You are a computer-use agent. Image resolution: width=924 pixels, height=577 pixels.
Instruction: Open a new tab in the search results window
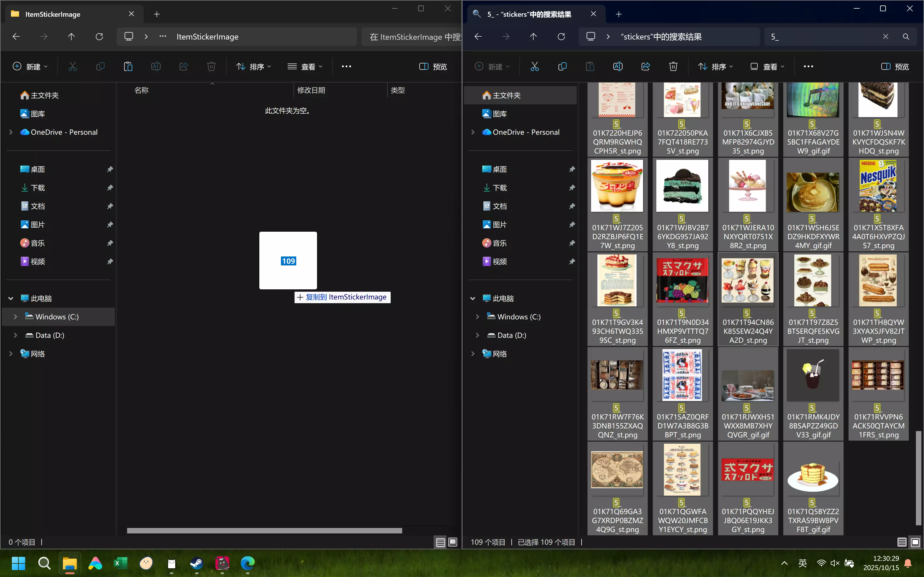pos(619,14)
